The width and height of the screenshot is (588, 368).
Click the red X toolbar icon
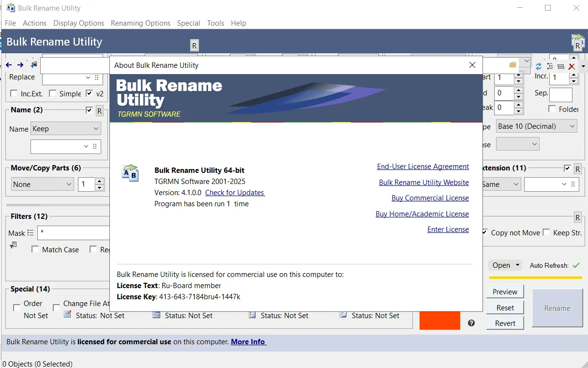(x=572, y=66)
